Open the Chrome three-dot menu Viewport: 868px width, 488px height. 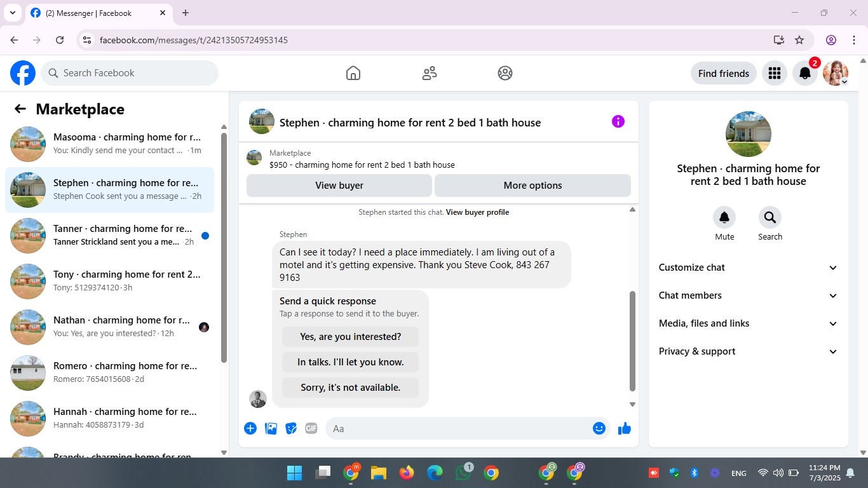pos(853,40)
